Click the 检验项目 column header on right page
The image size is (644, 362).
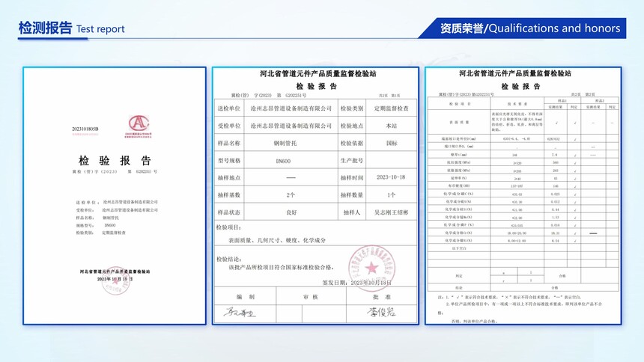[x=459, y=104]
